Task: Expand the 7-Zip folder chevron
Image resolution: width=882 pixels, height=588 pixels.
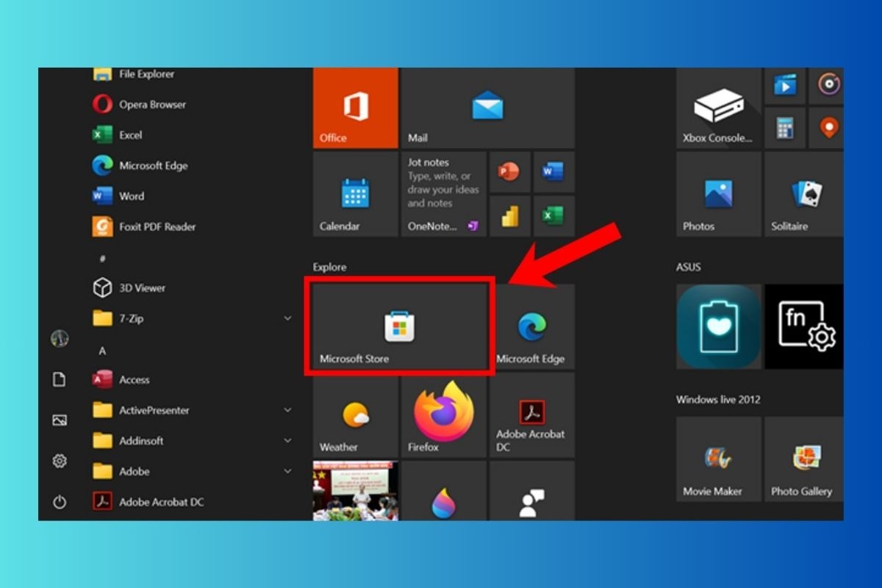Action: (x=287, y=318)
